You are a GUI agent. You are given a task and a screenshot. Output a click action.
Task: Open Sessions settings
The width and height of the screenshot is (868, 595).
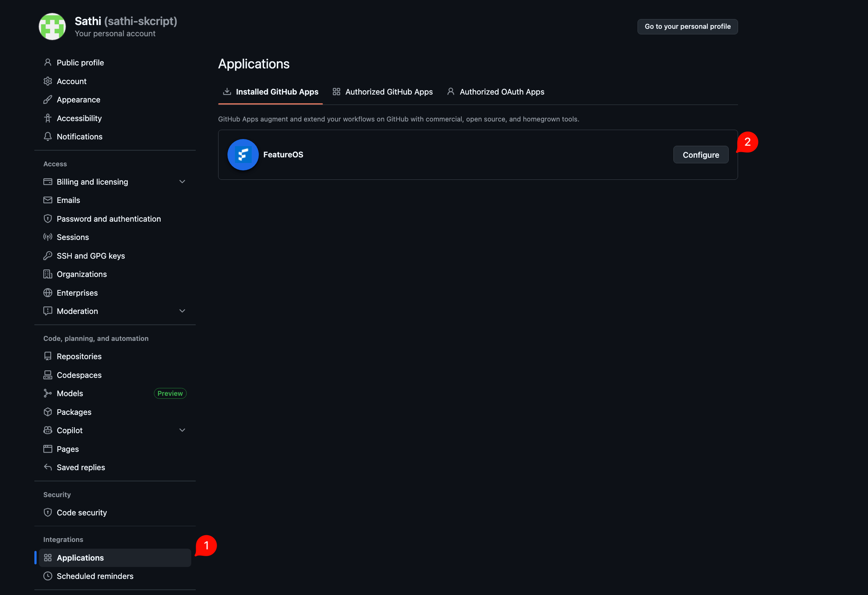coord(115,237)
